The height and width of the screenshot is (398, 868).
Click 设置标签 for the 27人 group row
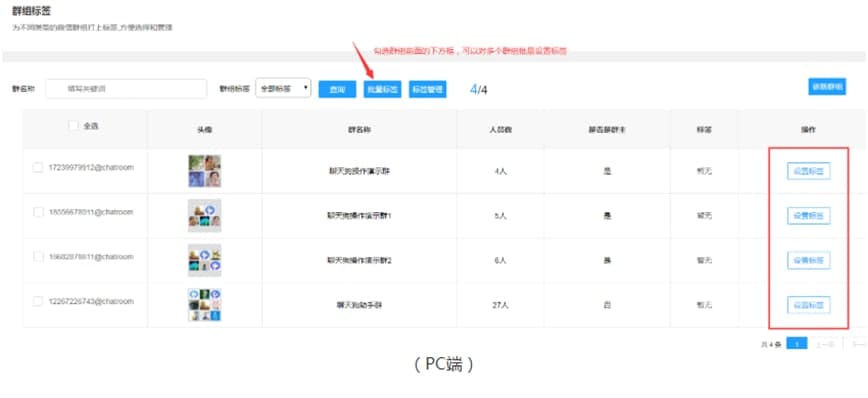point(809,305)
